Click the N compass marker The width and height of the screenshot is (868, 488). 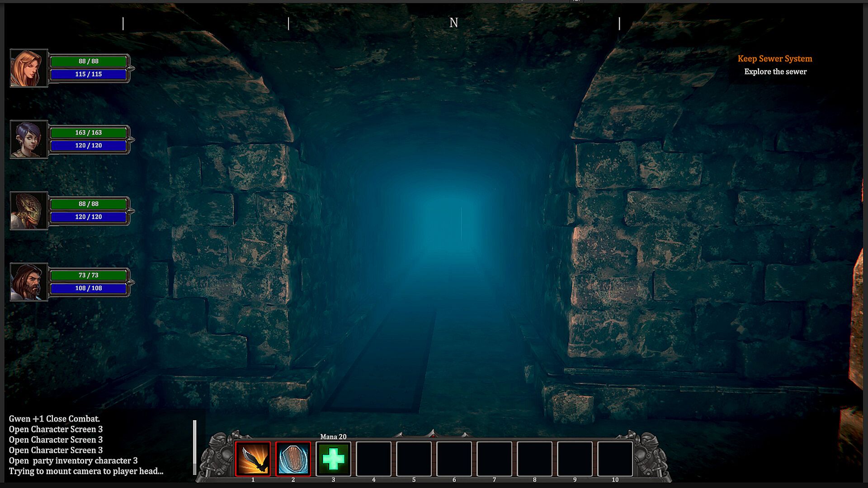(453, 23)
